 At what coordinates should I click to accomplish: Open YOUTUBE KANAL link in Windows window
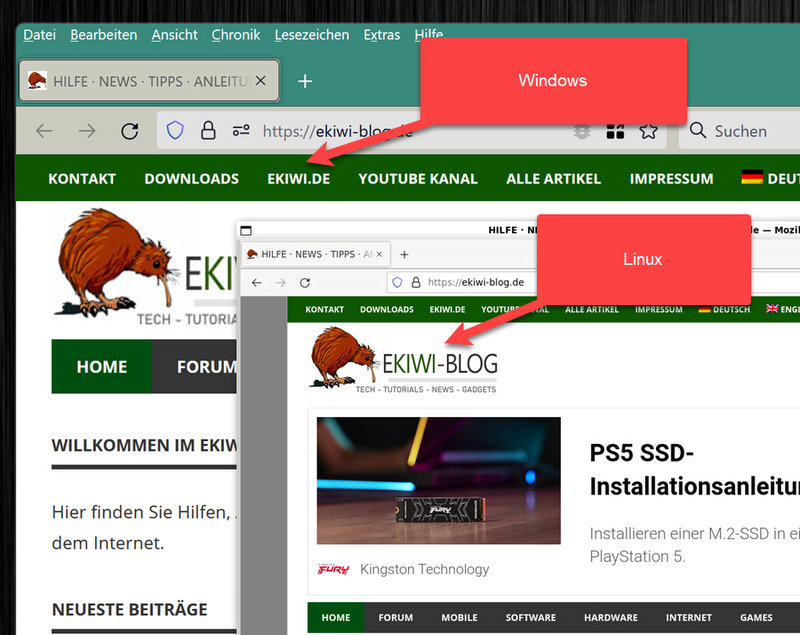418,179
